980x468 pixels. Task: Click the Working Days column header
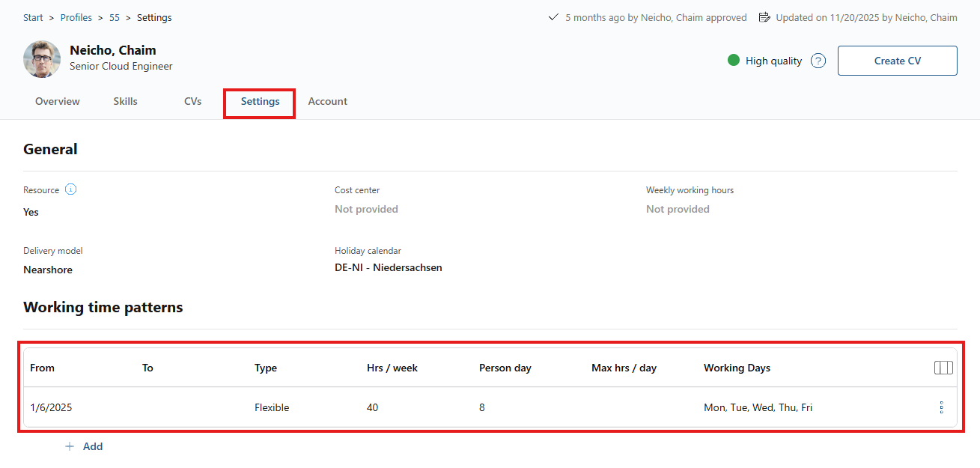pyautogui.click(x=737, y=368)
